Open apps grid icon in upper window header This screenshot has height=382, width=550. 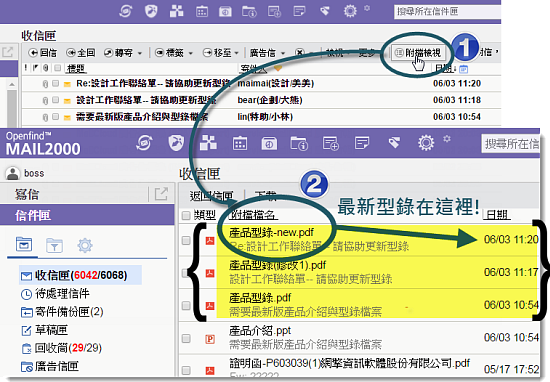(176, 11)
